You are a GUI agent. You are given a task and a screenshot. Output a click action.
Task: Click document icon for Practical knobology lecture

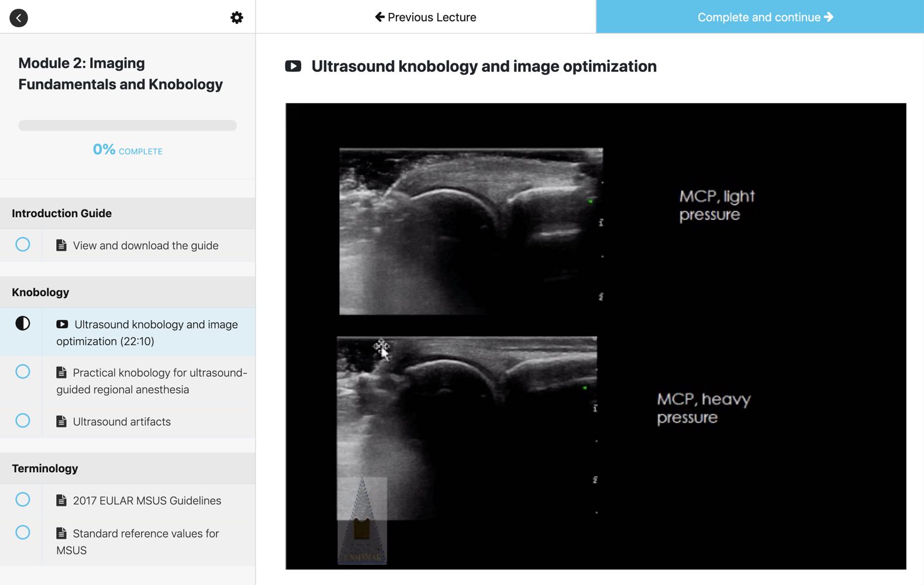click(x=61, y=372)
